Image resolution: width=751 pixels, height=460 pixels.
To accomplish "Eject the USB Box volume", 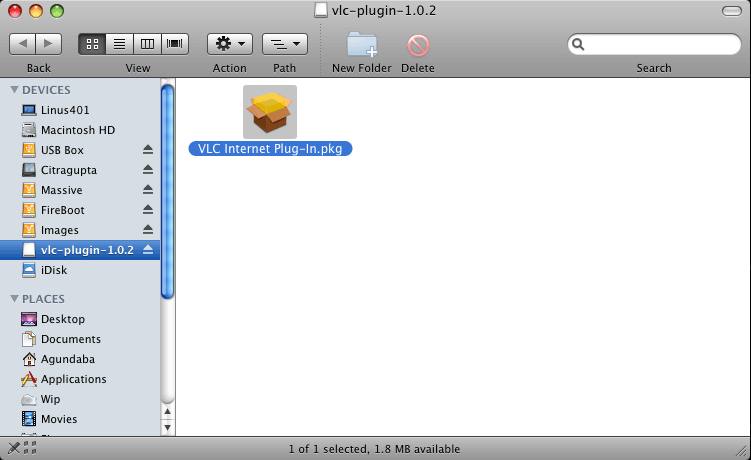I will coord(148,150).
